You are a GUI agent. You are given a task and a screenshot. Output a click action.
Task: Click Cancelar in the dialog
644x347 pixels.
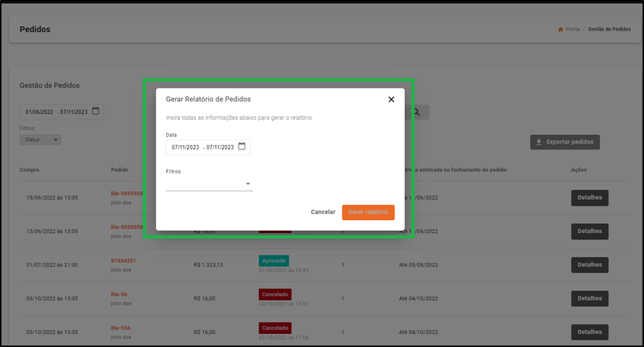click(x=323, y=212)
